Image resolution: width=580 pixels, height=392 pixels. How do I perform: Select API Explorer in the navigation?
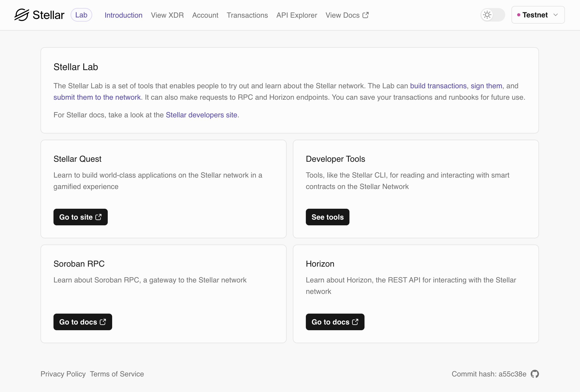(x=297, y=15)
